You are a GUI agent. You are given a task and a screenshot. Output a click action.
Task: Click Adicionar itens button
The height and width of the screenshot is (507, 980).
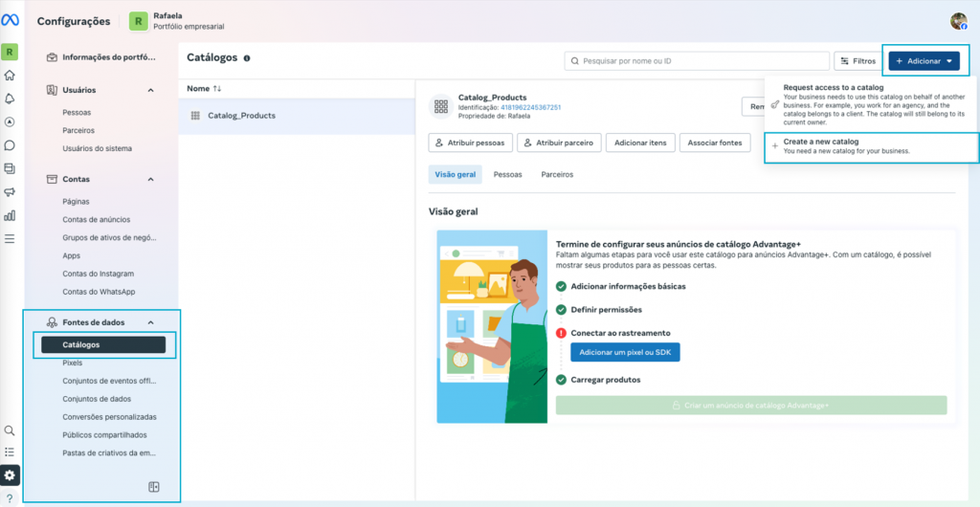click(x=640, y=143)
